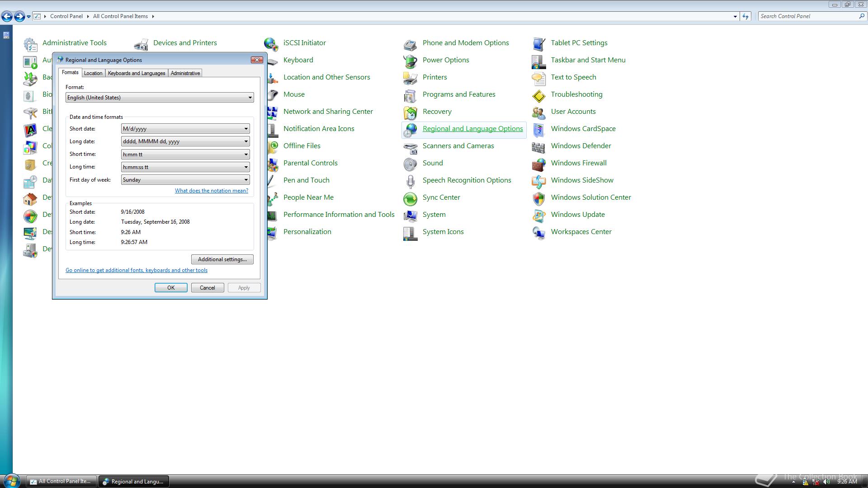Click the Sync Center icon

(410, 198)
